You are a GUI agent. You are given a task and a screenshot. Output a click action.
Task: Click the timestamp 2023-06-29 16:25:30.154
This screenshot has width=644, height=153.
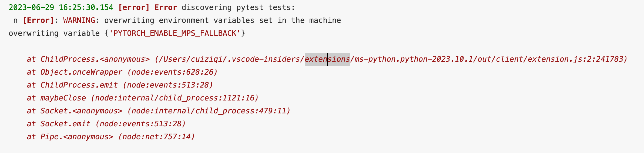click(x=61, y=8)
